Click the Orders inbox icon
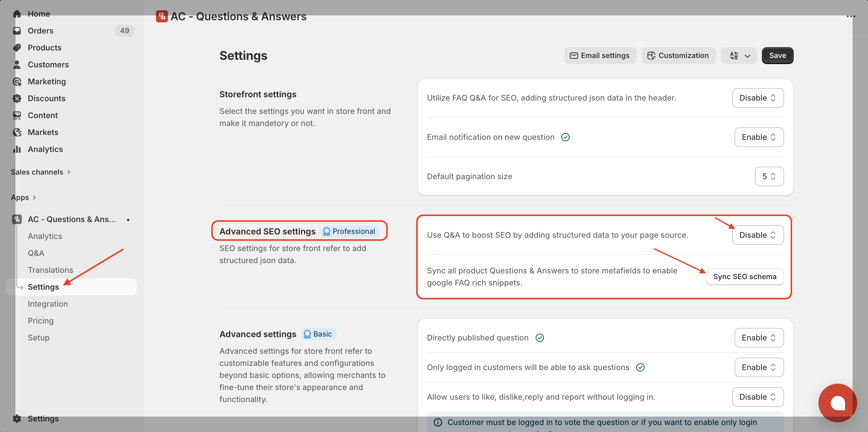 [17, 31]
